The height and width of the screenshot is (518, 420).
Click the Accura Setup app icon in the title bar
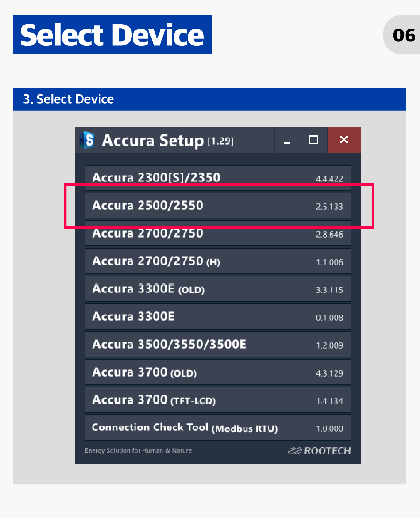(87, 140)
